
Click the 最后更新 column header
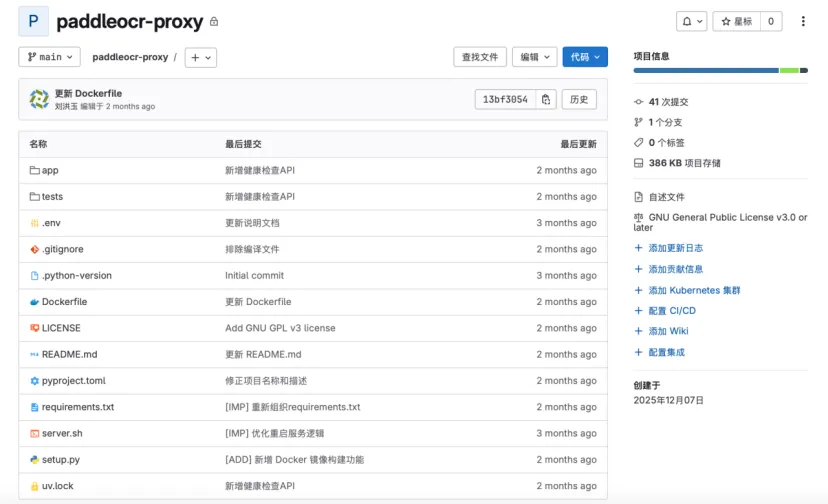(x=578, y=144)
